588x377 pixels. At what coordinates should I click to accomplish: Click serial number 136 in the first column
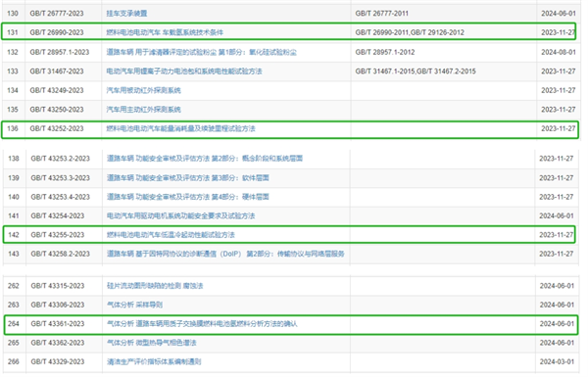(13, 128)
